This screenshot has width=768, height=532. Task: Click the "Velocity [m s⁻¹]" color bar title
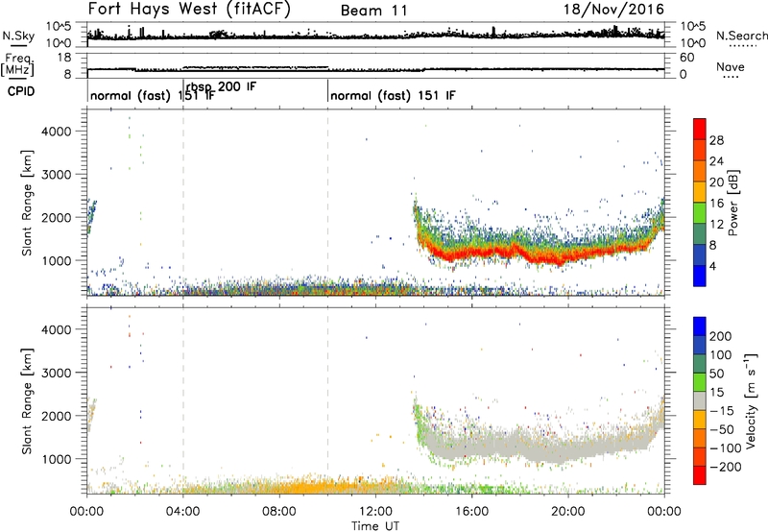(x=752, y=400)
